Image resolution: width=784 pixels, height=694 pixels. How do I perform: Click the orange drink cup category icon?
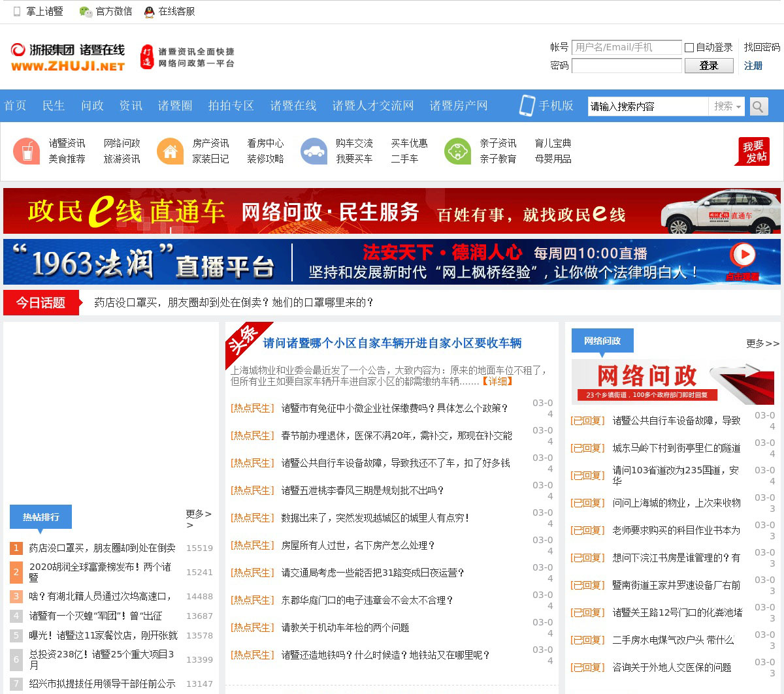click(27, 151)
